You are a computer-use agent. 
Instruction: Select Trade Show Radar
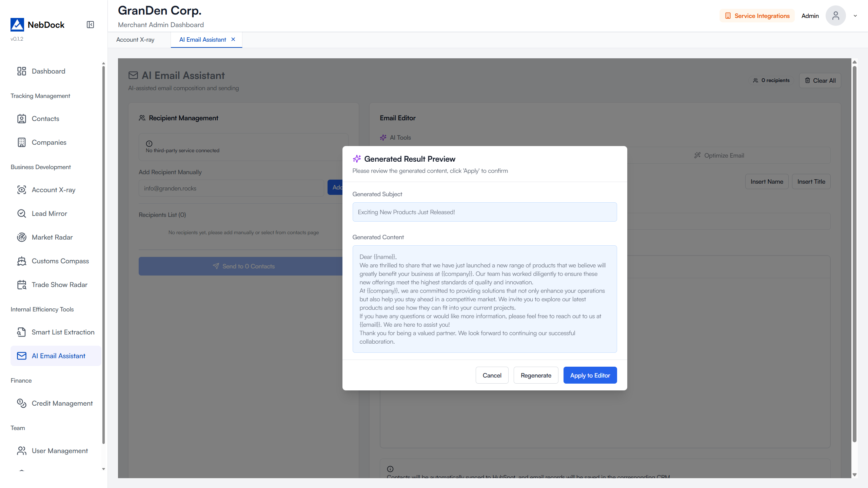59,285
